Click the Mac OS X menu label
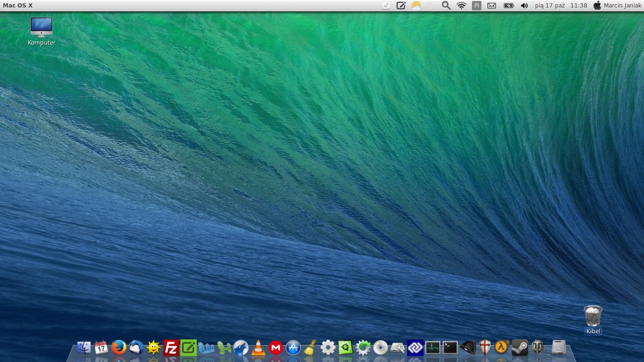This screenshot has width=644, height=362. point(18,6)
